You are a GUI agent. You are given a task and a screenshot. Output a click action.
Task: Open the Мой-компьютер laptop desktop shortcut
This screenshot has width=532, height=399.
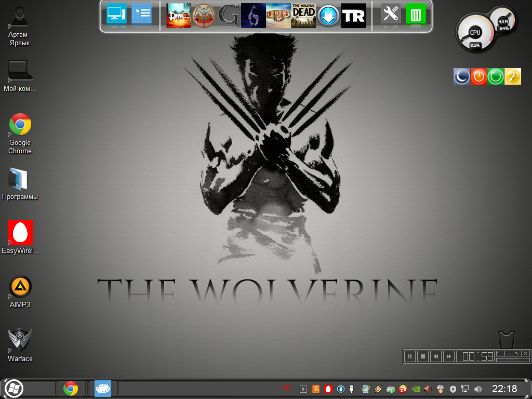tap(20, 76)
